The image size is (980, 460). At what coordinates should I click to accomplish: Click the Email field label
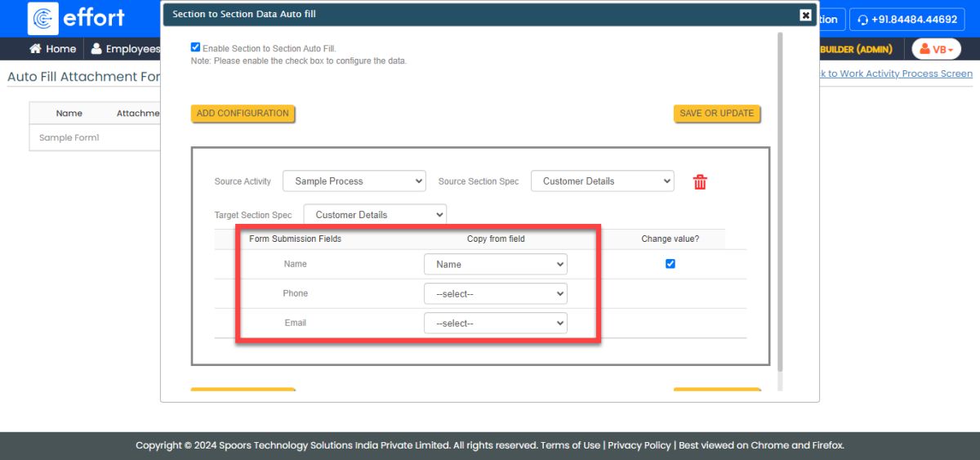click(296, 323)
